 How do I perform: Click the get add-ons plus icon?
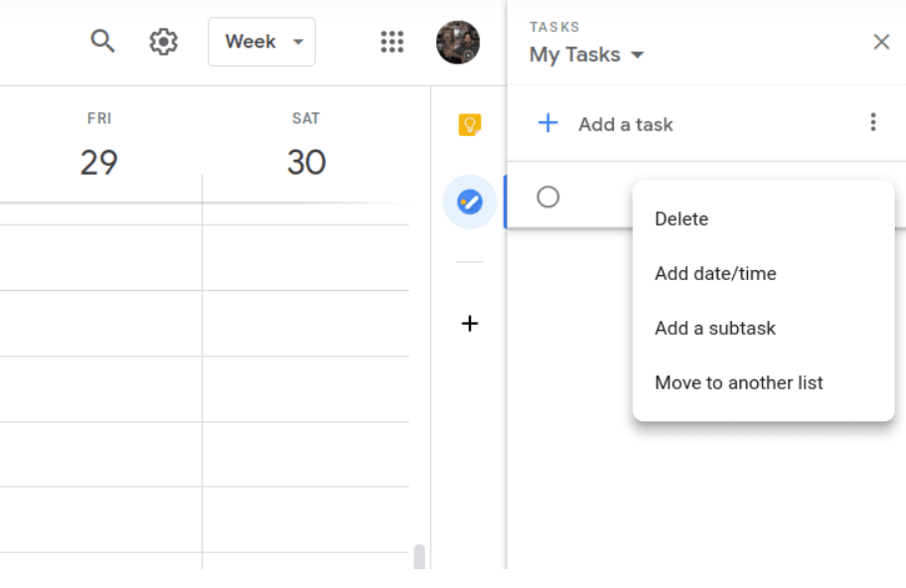tap(470, 324)
